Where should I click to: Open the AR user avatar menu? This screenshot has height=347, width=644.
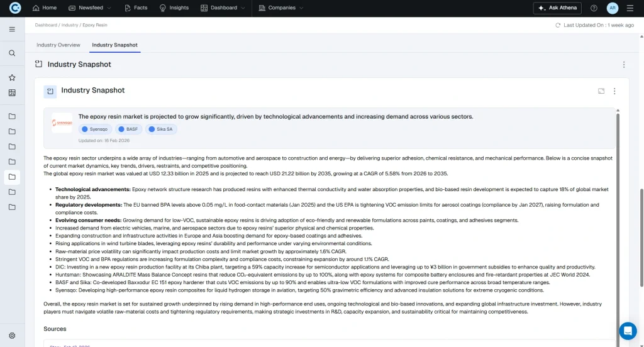(x=613, y=8)
